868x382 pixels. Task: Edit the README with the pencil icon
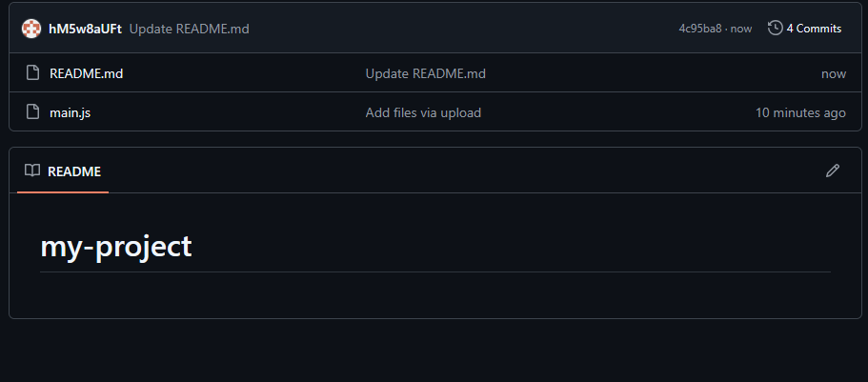tap(833, 171)
